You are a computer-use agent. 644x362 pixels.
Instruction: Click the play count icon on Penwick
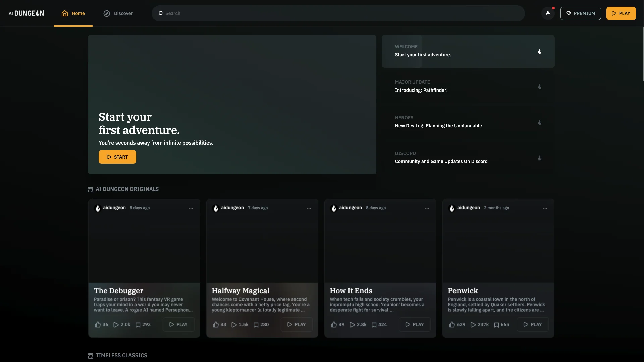pyautogui.click(x=473, y=325)
